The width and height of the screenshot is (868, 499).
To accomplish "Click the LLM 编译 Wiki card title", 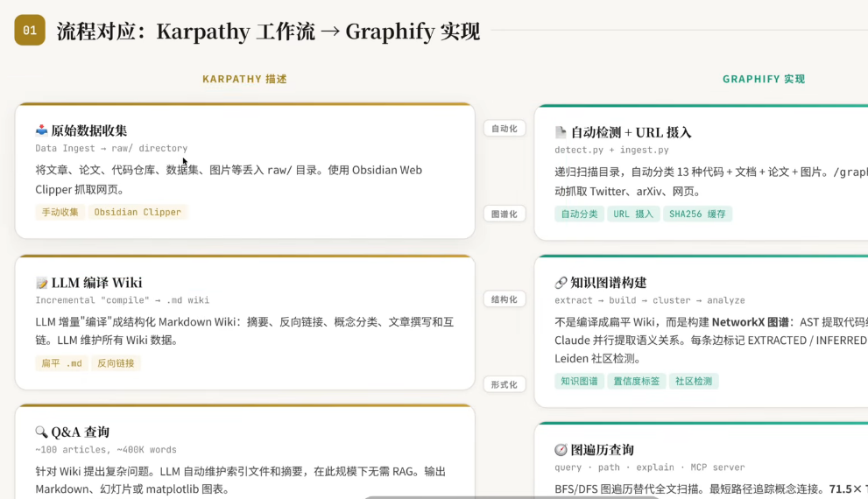I will pos(97,283).
